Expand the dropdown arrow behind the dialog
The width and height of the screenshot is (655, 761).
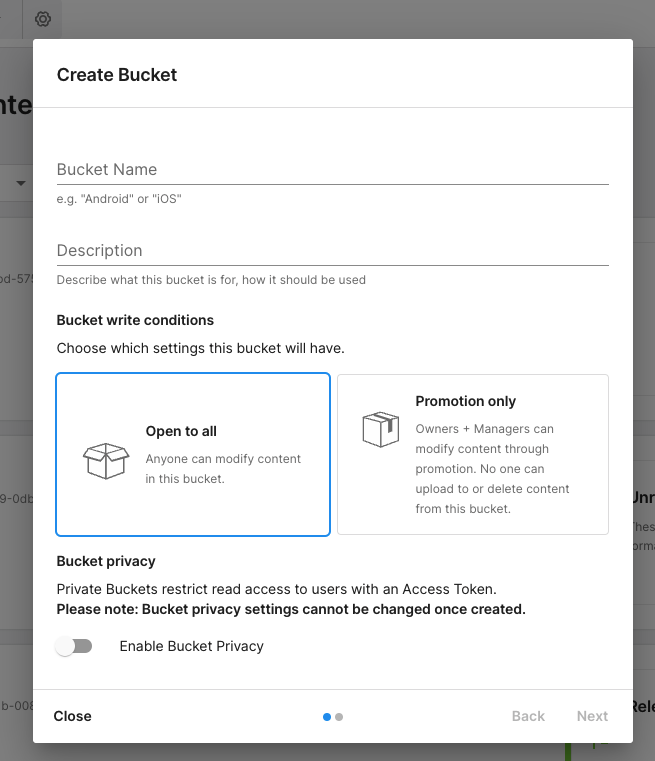(x=21, y=183)
